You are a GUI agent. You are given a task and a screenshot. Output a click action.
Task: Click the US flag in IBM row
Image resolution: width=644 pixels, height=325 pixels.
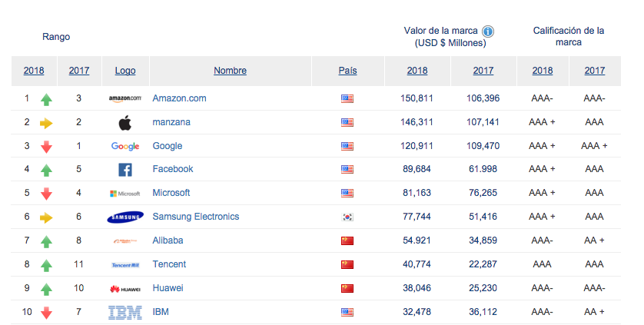(x=347, y=312)
